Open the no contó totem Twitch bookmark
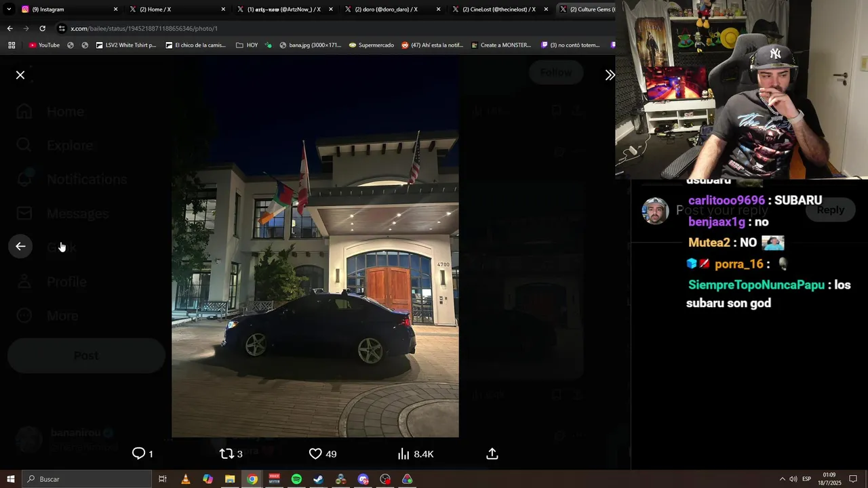The height and width of the screenshot is (488, 868). (x=570, y=45)
